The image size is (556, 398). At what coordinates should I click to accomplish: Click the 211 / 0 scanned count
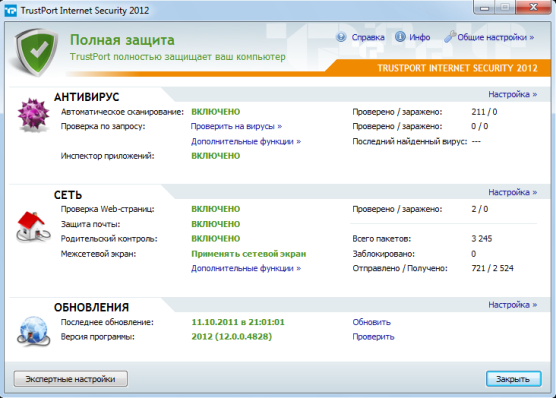click(484, 112)
